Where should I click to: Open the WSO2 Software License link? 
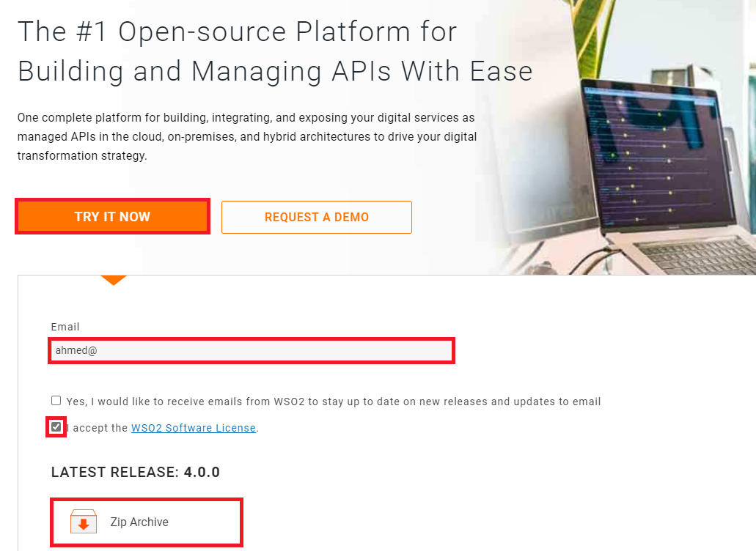click(x=193, y=427)
